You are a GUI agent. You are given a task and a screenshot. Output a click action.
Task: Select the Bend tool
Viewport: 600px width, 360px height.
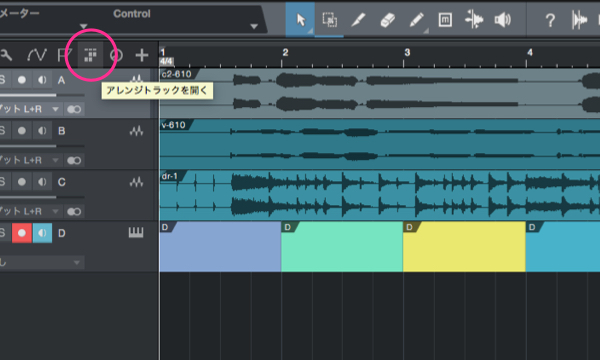(x=474, y=20)
